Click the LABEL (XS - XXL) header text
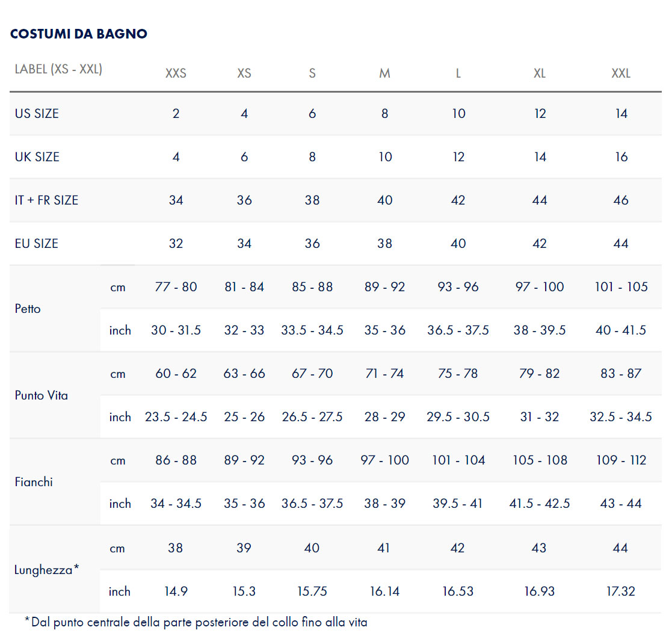The height and width of the screenshot is (636, 672). 59,69
